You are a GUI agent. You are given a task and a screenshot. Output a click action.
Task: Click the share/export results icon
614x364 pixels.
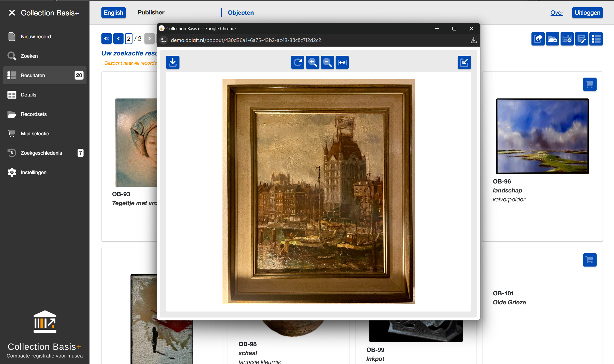coord(538,39)
